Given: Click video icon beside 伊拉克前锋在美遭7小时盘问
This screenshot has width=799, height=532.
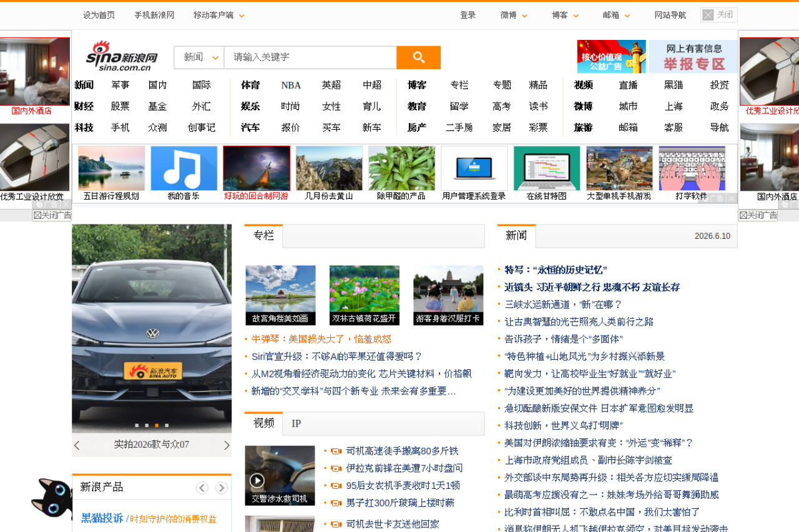Looking at the screenshot, I should 336,468.
